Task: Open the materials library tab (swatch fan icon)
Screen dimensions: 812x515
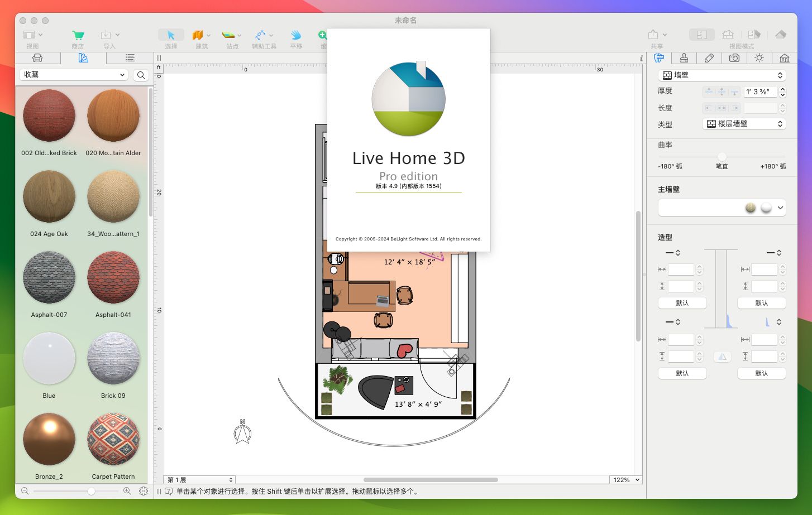Action: point(83,58)
